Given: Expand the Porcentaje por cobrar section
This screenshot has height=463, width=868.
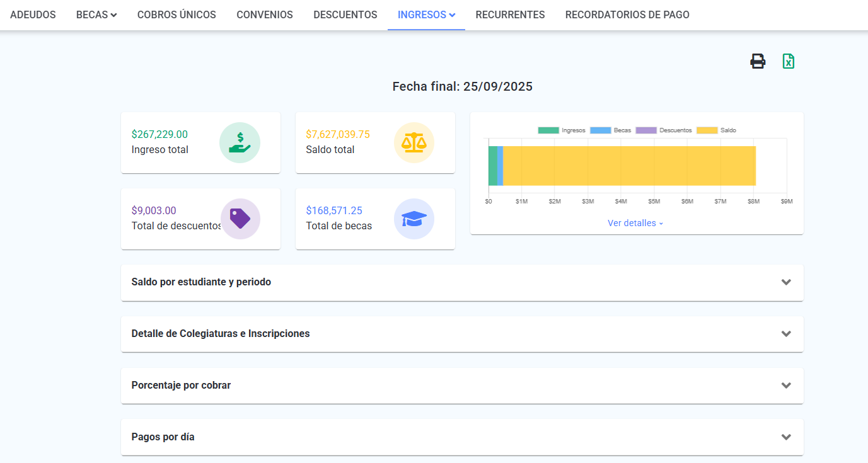Looking at the screenshot, I should click(461, 386).
